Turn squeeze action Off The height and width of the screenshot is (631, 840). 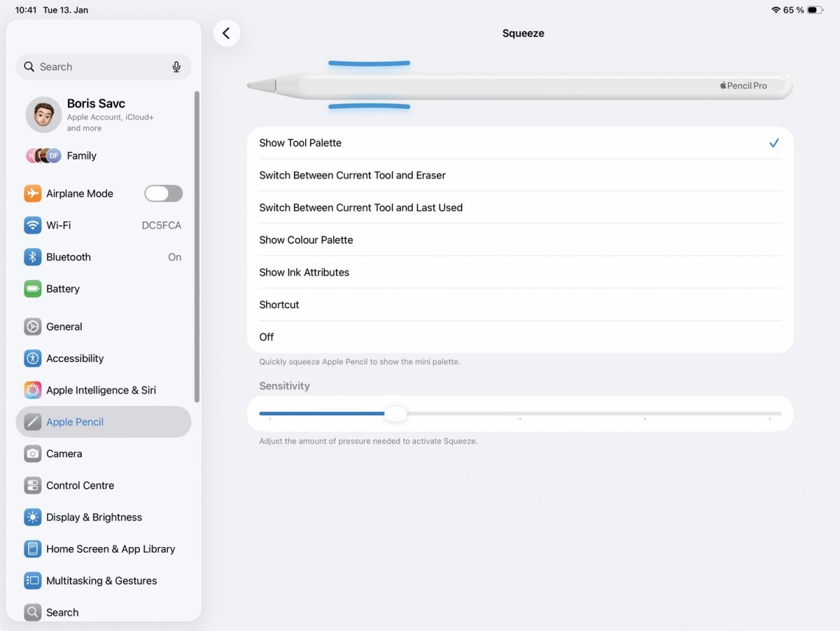pyautogui.click(x=520, y=337)
